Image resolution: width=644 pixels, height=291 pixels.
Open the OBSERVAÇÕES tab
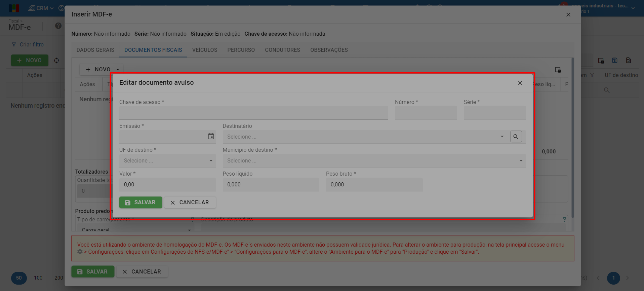[329, 50]
